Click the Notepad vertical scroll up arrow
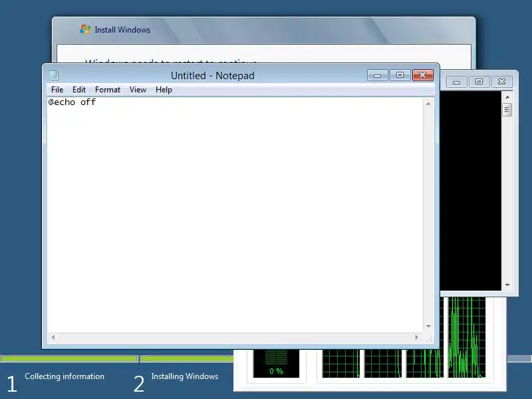 (428, 104)
